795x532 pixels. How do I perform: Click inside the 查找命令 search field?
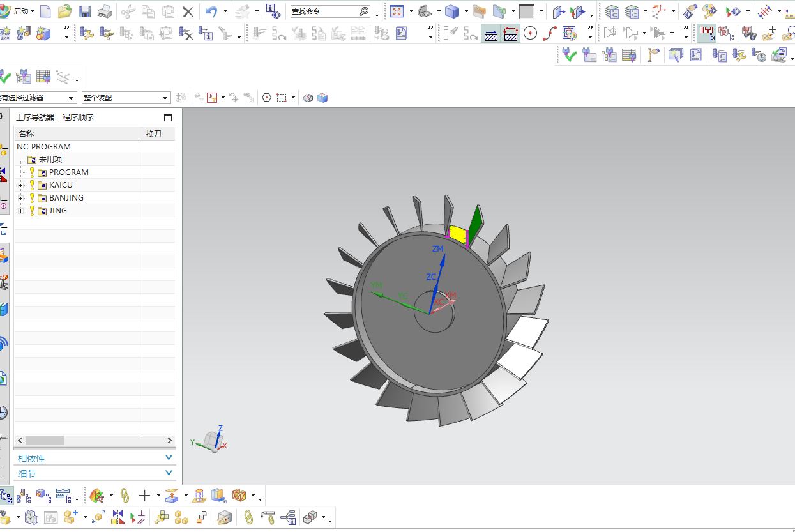(324, 11)
